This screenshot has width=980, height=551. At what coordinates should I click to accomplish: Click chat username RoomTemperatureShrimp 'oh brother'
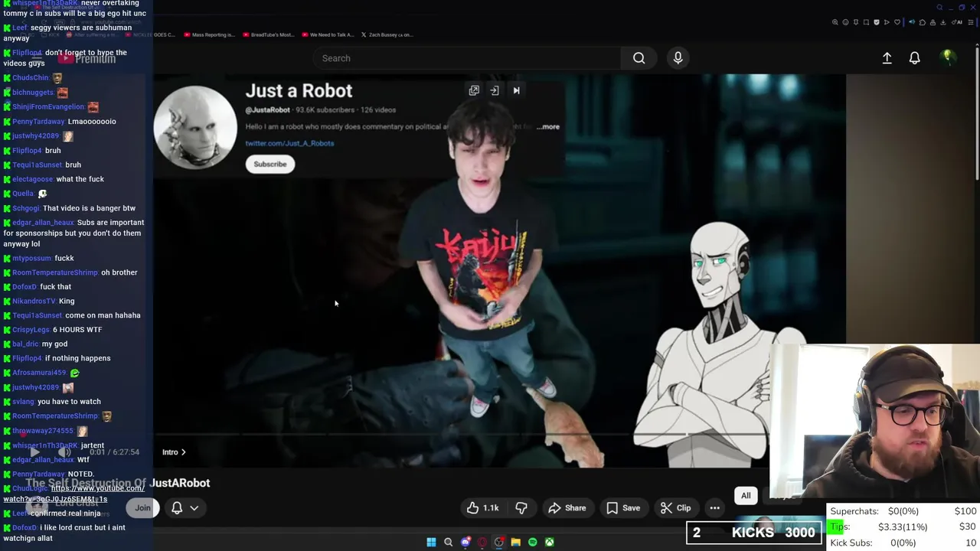55,272
